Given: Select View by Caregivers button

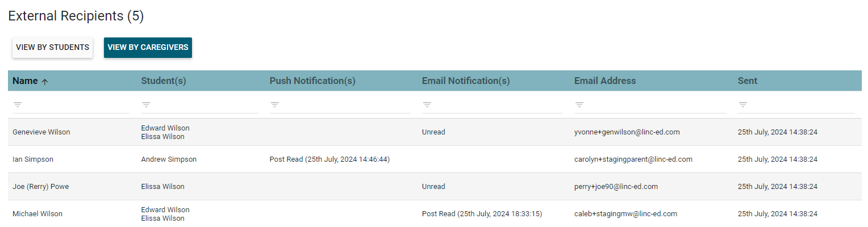Looking at the screenshot, I should pos(148,48).
